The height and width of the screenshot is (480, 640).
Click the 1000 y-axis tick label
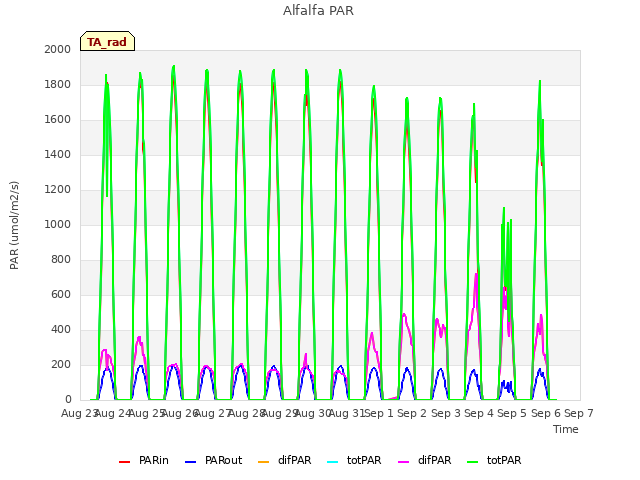coord(58,224)
